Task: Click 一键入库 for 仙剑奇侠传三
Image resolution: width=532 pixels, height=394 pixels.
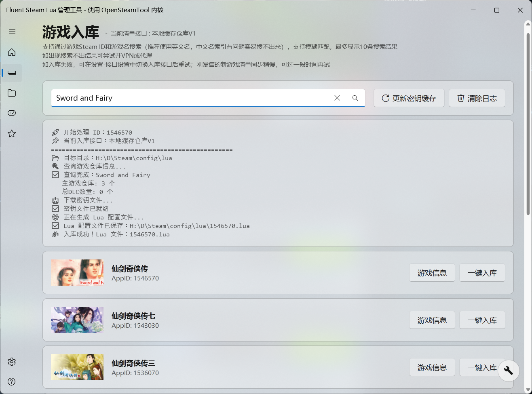Action: pos(482,367)
